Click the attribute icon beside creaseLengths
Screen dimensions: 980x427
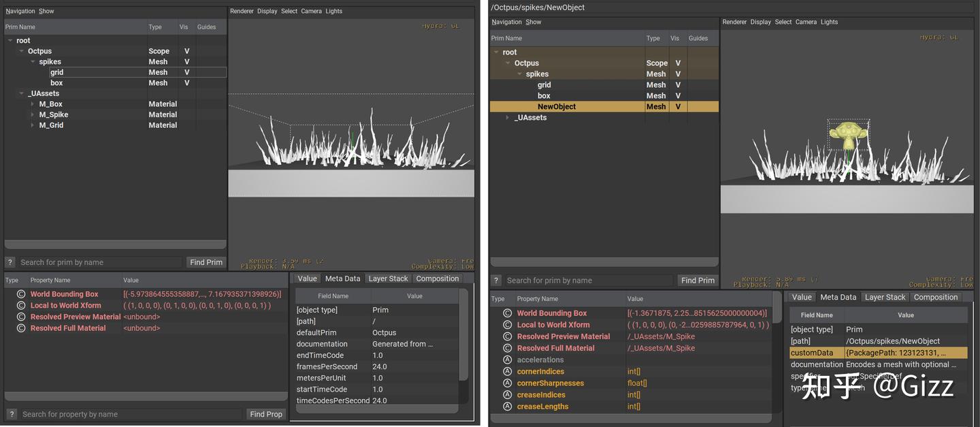pyautogui.click(x=507, y=407)
